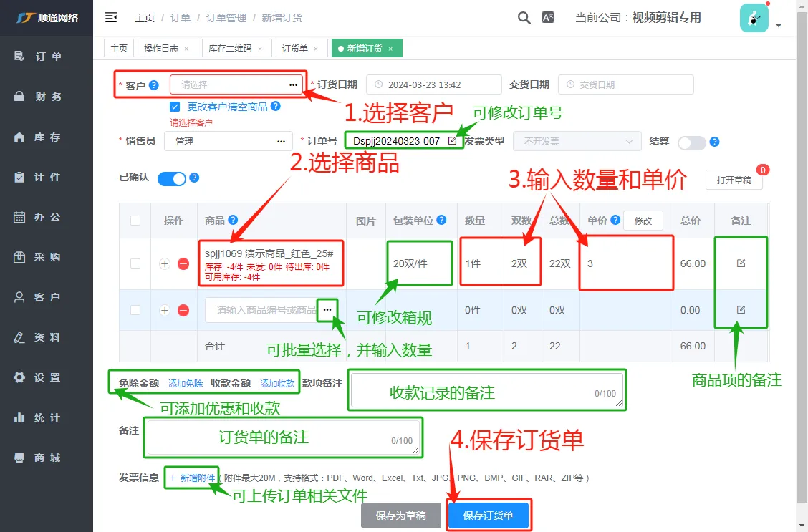The image size is (808, 532).
Task: Click the plus add-row icon on first product row
Action: 164,263
